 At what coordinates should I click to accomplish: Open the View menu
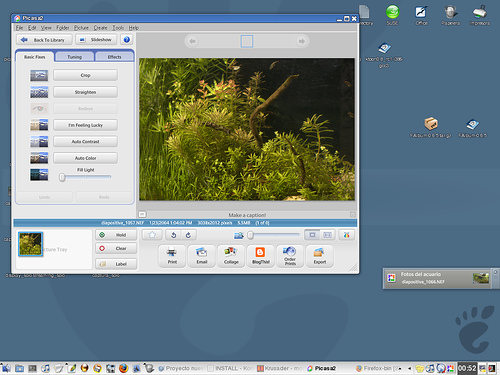tap(46, 28)
